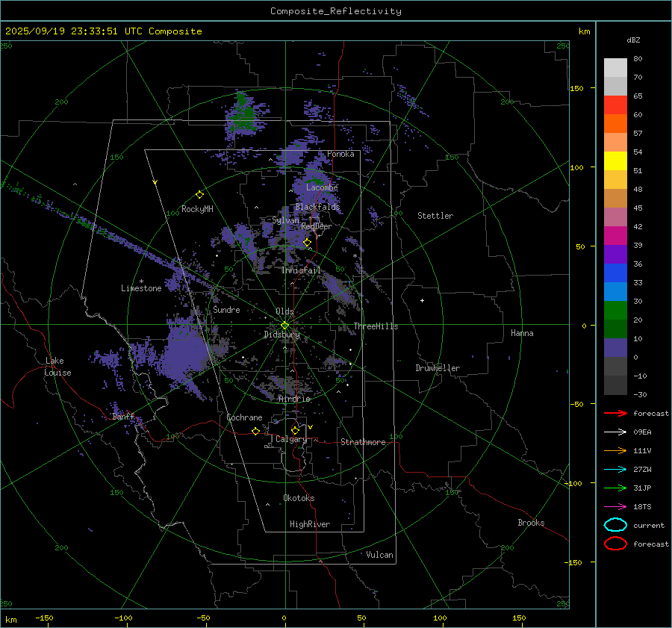This screenshot has height=628, width=672.
Task: Select the cyan 27ZW arrow icon
Action: (x=615, y=469)
